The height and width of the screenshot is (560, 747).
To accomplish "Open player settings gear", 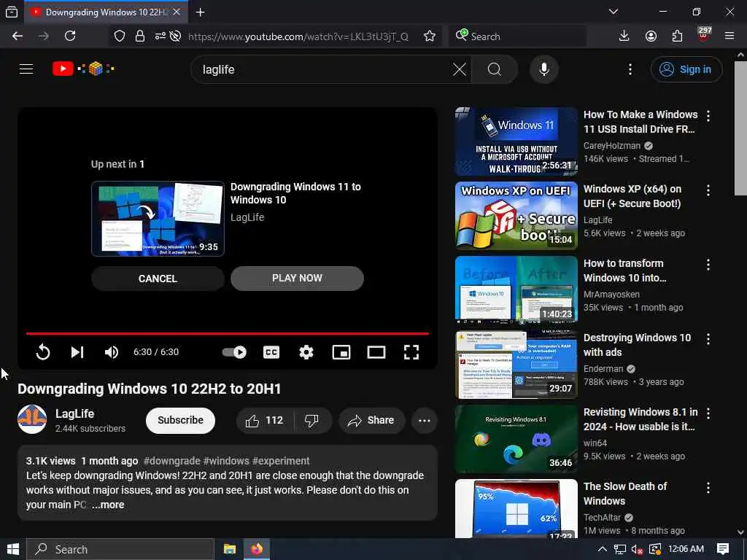I will click(306, 352).
